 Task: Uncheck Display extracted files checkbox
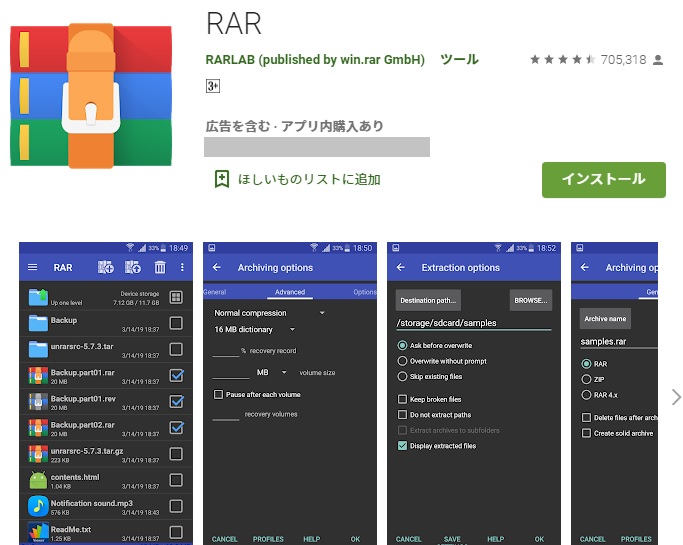[402, 446]
